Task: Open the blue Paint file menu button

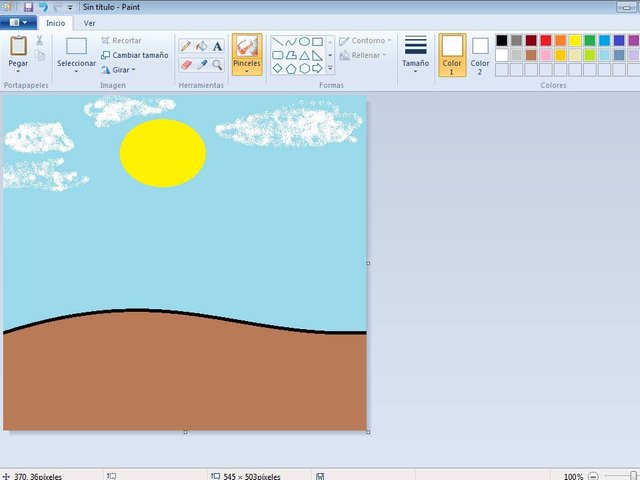Action: 18,22
